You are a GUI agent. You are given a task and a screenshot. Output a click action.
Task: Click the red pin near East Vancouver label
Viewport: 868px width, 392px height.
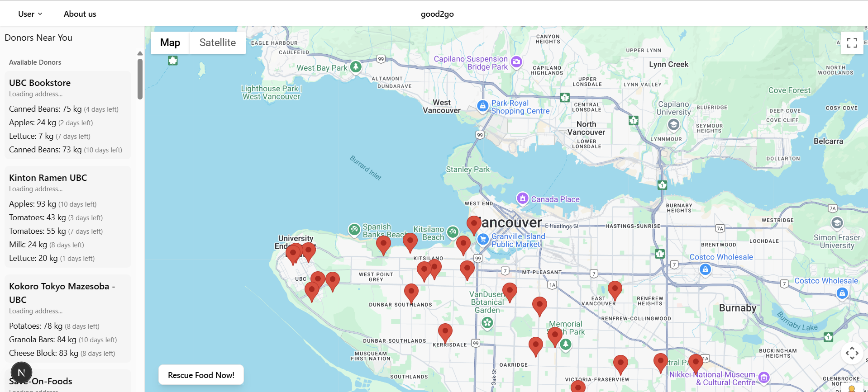pyautogui.click(x=615, y=291)
